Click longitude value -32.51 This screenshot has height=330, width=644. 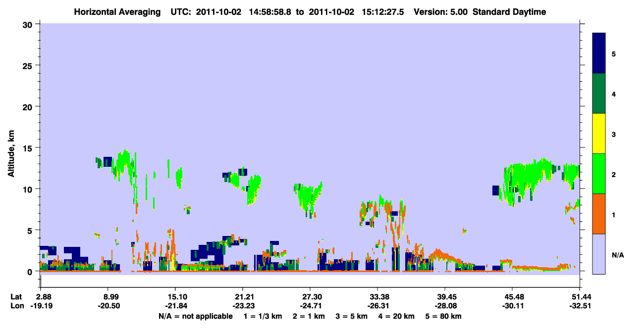pos(580,306)
